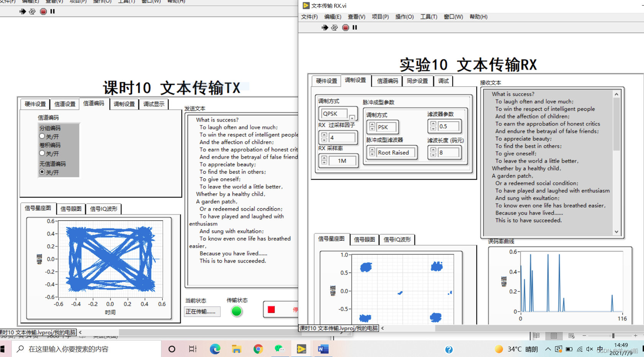This screenshot has width=644, height=357.
Task: Switch to TX 调制设置 tab
Action: [x=124, y=104]
